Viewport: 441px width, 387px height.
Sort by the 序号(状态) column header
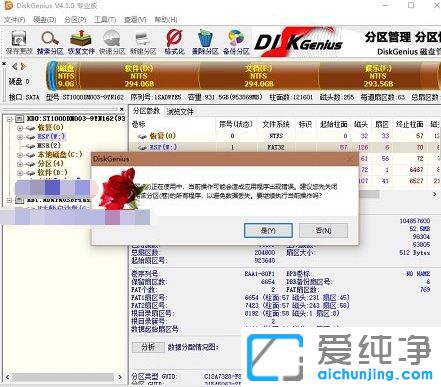point(236,124)
